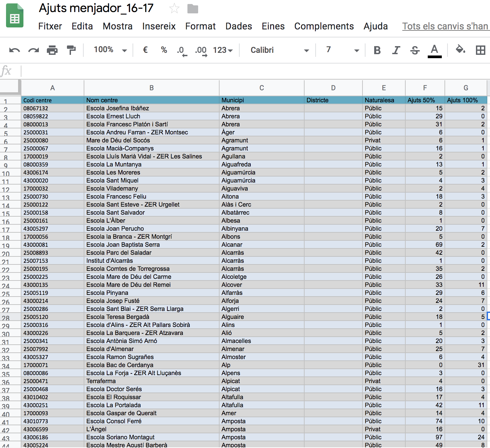This screenshot has width=490, height=448.
Task: Select row 28 header
Action: click(x=10, y=318)
